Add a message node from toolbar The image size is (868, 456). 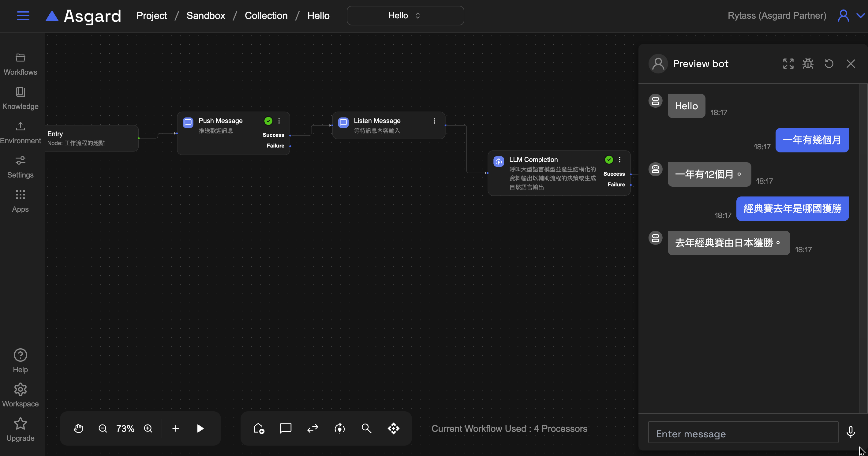click(285, 428)
